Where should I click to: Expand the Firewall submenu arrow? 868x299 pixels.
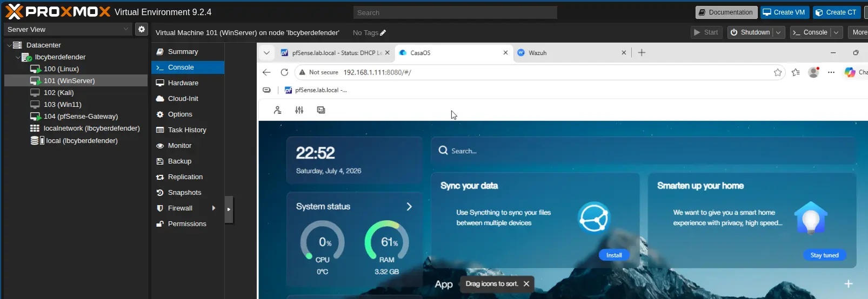[214, 208]
